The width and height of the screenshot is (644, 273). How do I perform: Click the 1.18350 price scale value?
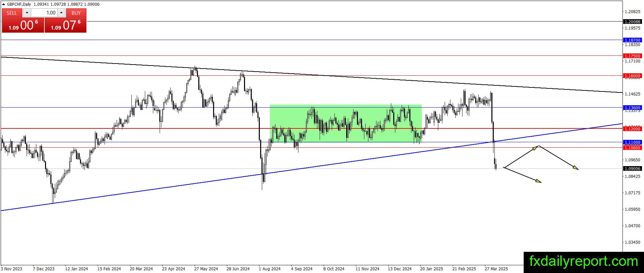632,45
